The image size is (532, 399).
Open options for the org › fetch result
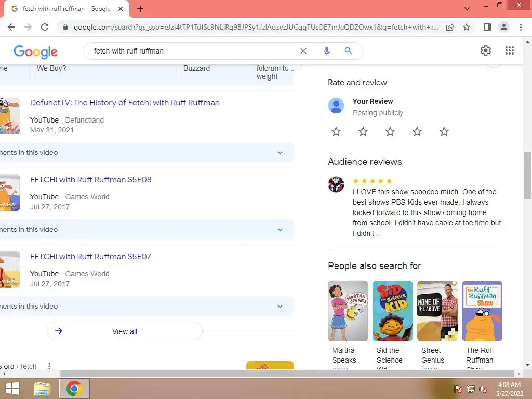point(49,366)
